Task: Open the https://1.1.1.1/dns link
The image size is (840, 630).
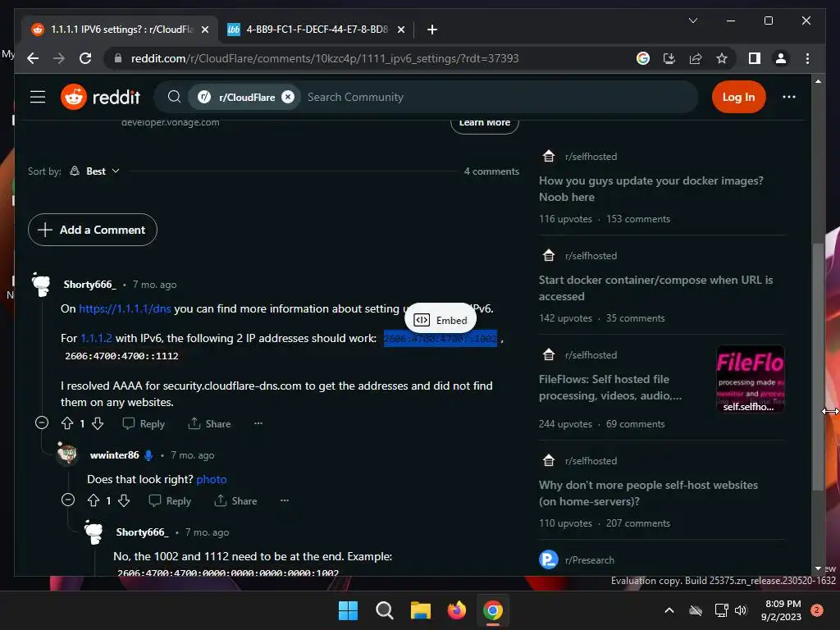Action: click(x=125, y=308)
